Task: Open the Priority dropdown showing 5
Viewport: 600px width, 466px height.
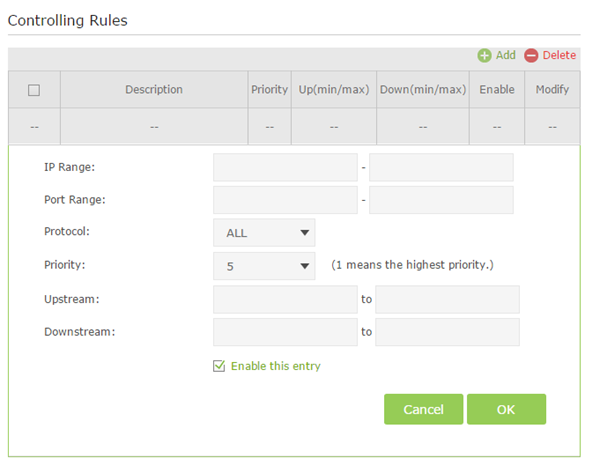Action: click(264, 266)
